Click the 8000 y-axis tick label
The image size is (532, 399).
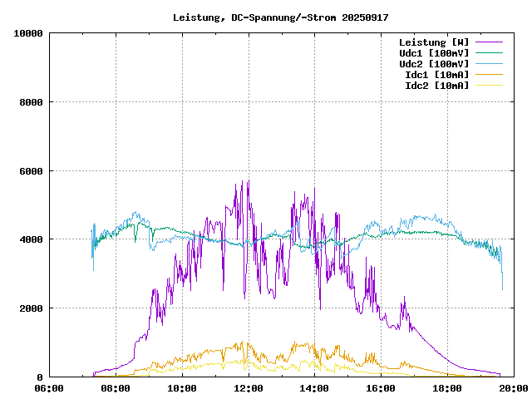31,102
